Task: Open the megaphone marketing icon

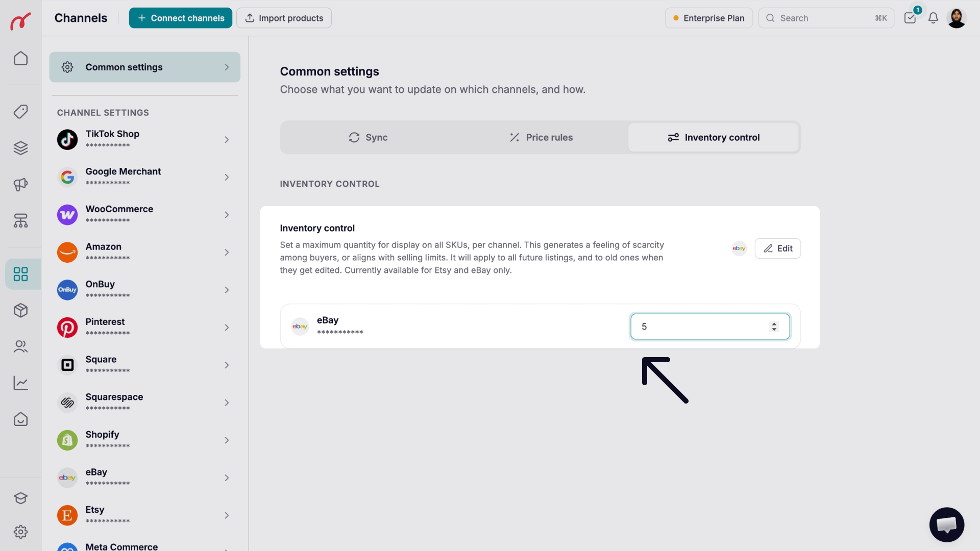Action: point(20,184)
